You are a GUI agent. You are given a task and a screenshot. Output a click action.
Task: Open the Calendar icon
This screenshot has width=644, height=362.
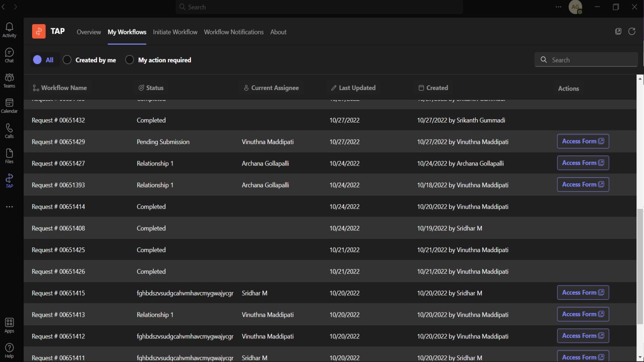[9, 105]
